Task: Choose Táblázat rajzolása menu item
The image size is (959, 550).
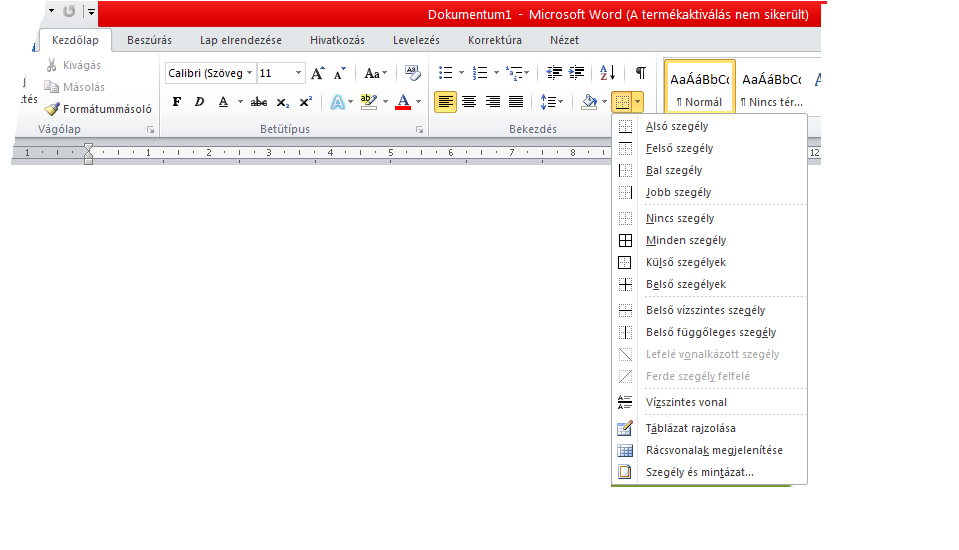Action: tap(709, 428)
